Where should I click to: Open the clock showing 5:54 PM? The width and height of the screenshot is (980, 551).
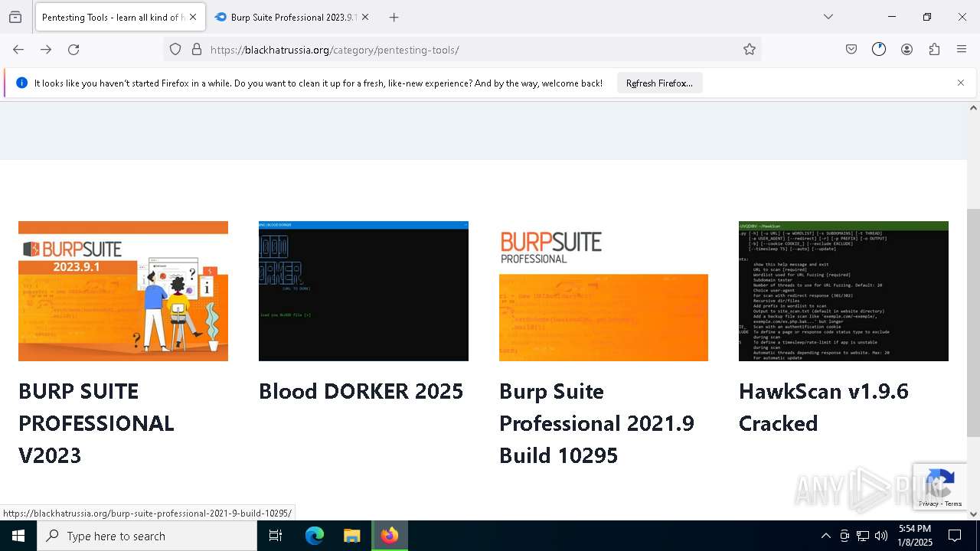pos(915,536)
